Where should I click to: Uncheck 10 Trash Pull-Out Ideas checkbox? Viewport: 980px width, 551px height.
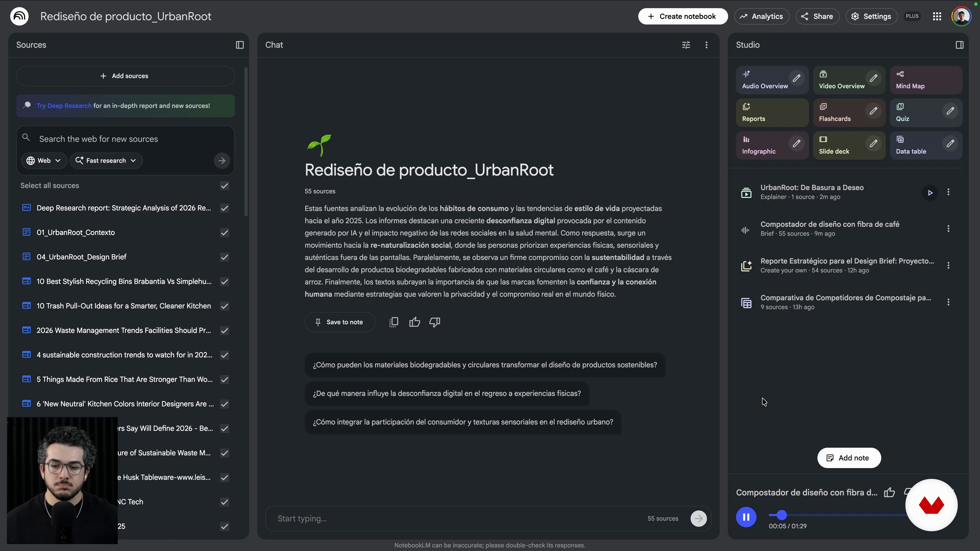pyautogui.click(x=225, y=306)
